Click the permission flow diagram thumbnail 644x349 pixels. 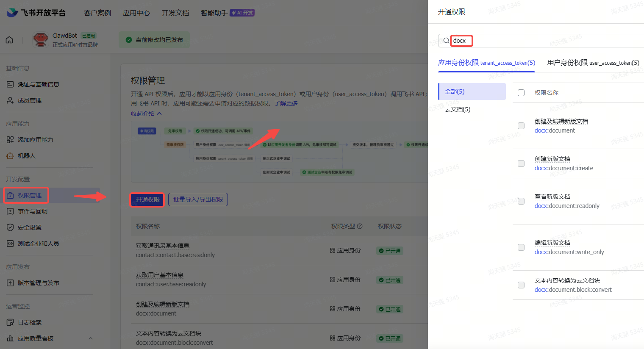point(280,152)
